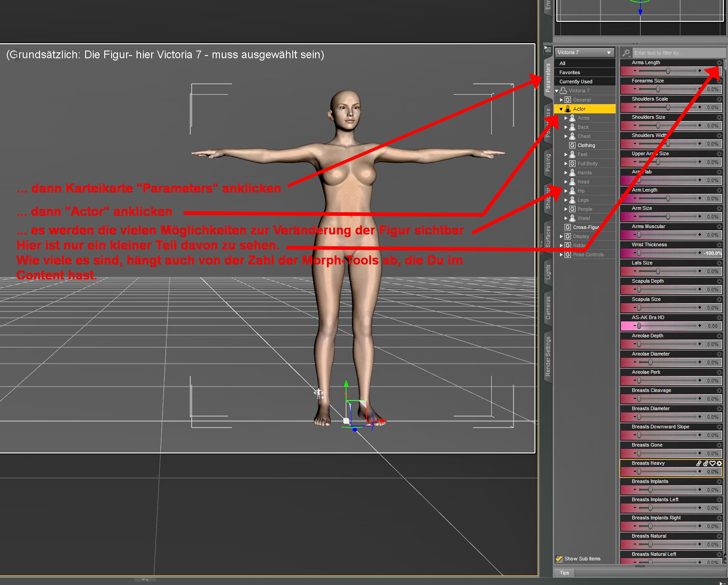
Task: Click the magnifier filter icon beside the search field
Action: point(626,53)
